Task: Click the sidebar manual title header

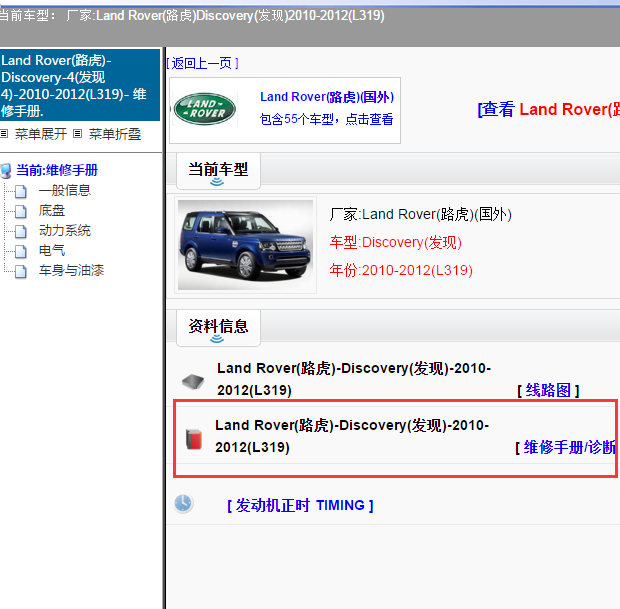Action: (x=79, y=85)
